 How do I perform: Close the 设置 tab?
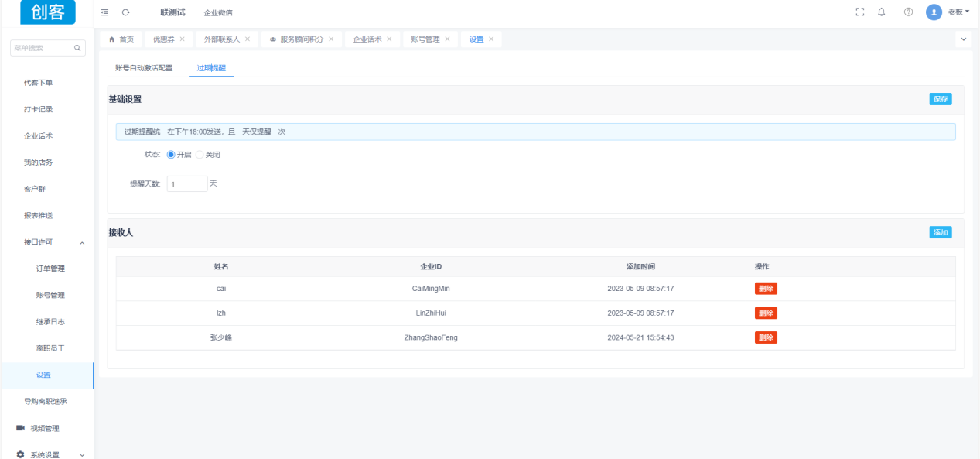[491, 39]
